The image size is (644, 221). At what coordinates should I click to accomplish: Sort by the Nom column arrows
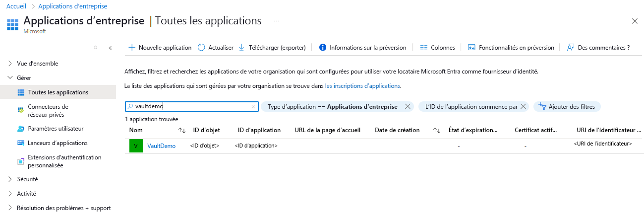tap(182, 130)
